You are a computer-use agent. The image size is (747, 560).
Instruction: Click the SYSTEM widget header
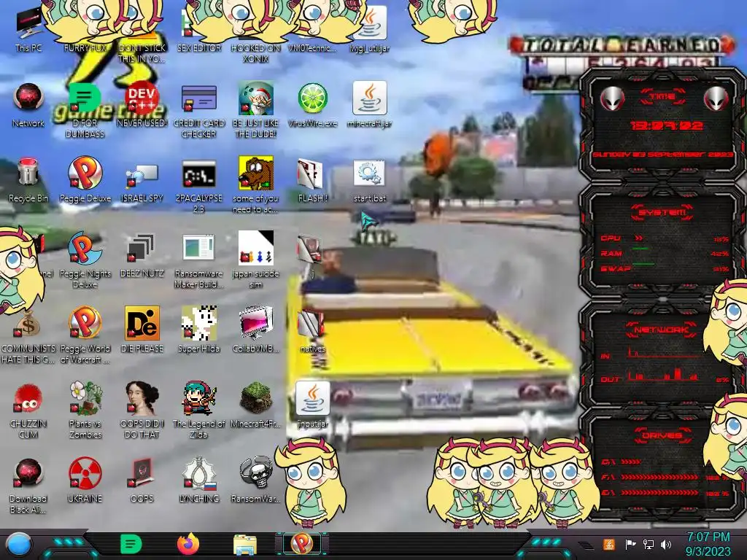point(662,212)
